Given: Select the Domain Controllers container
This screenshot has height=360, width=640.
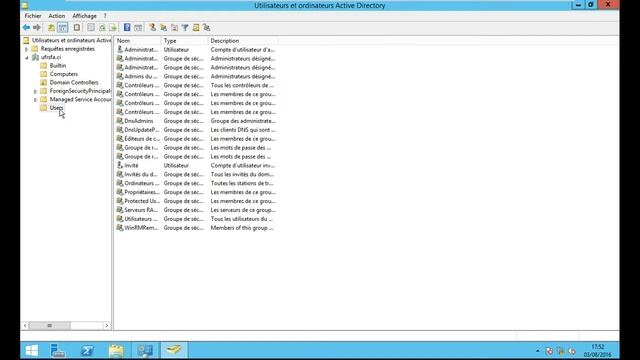Looking at the screenshot, I should [x=74, y=82].
